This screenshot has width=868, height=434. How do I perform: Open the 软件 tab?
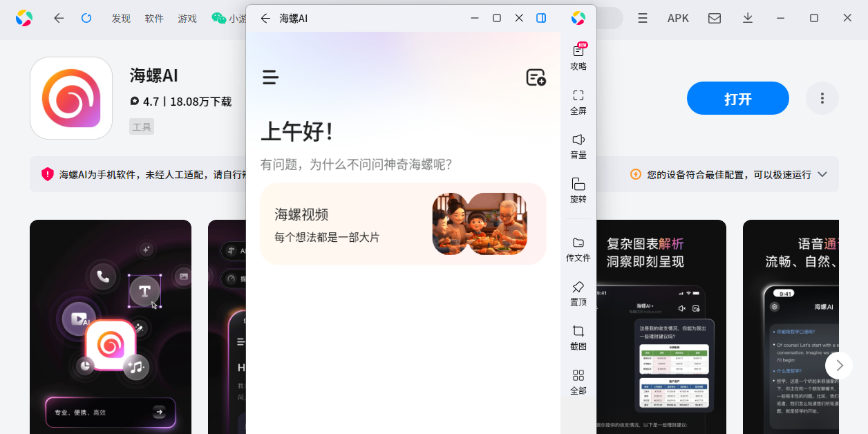(x=154, y=19)
